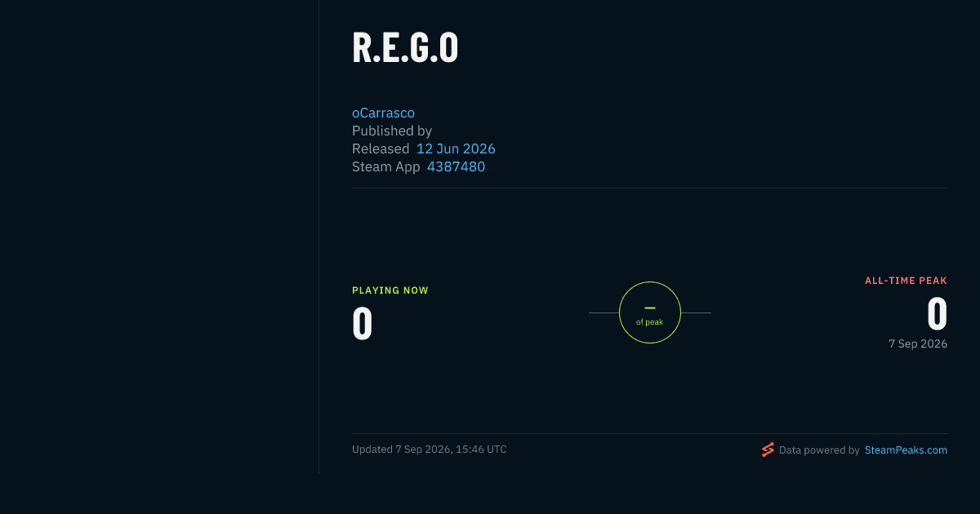Image resolution: width=980 pixels, height=514 pixels.
Task: Select the Playing Now label
Action: tap(390, 290)
